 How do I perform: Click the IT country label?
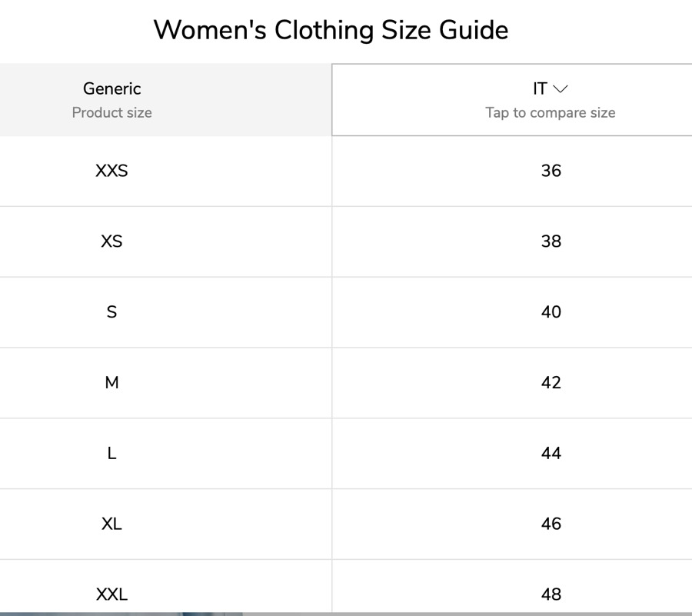click(x=540, y=89)
